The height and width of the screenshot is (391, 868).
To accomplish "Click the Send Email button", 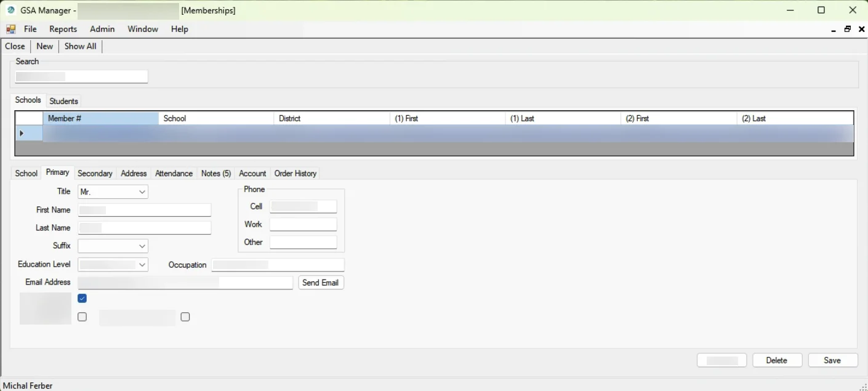I will [x=321, y=282].
